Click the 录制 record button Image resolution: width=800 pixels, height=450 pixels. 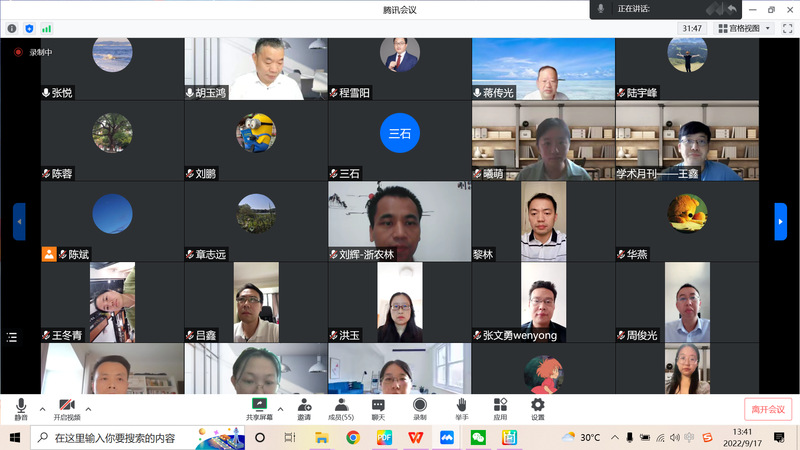pyautogui.click(x=419, y=409)
